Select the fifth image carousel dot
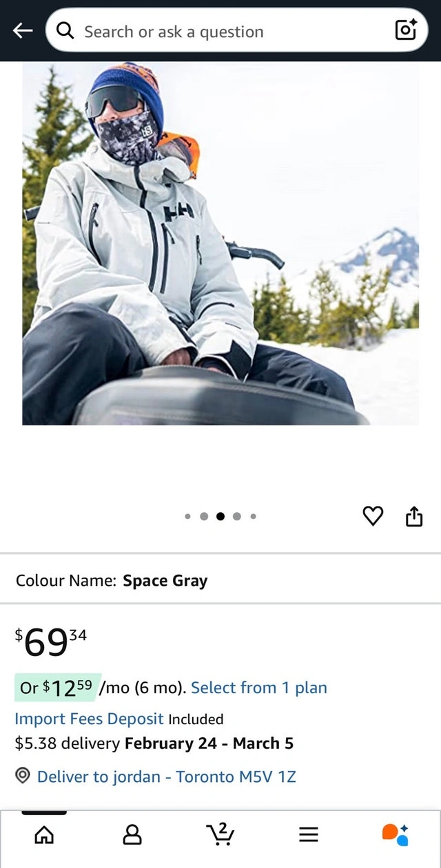 (x=254, y=516)
